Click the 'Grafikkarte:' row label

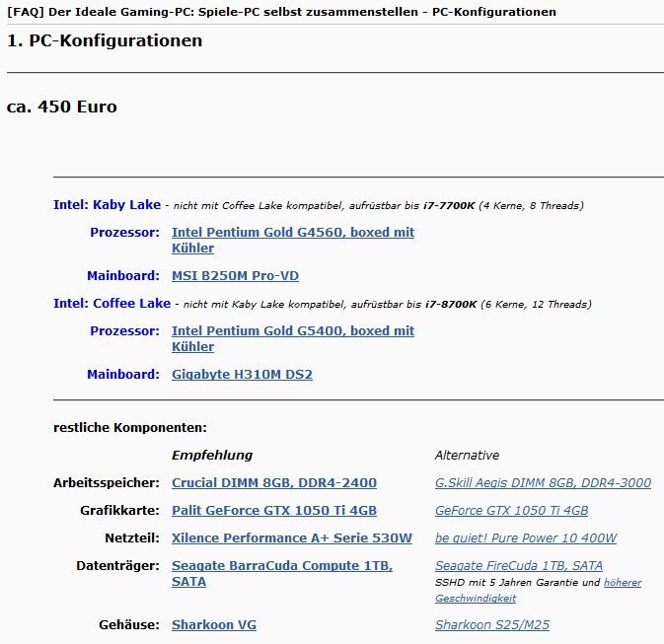click(119, 510)
